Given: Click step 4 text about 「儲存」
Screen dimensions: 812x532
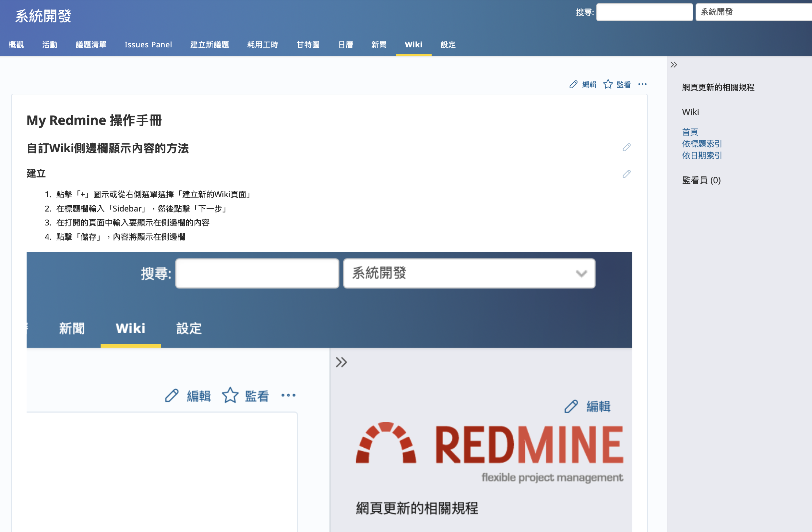Looking at the screenshot, I should point(120,237).
